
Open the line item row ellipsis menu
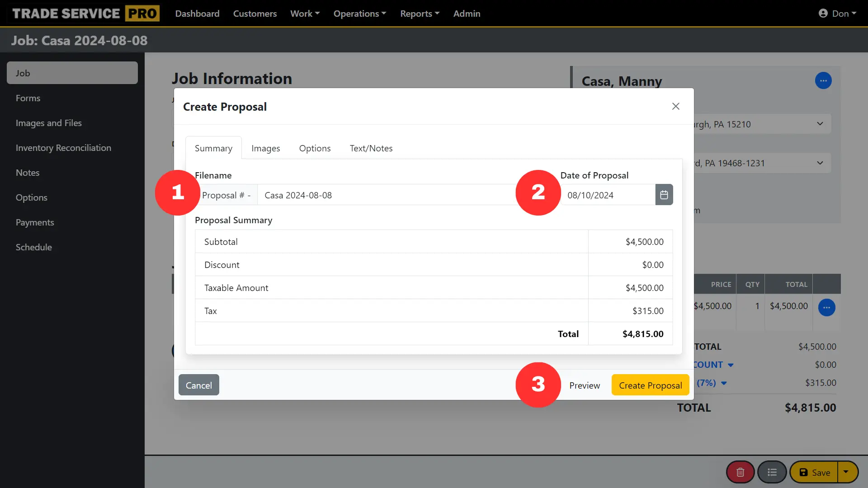(x=827, y=307)
